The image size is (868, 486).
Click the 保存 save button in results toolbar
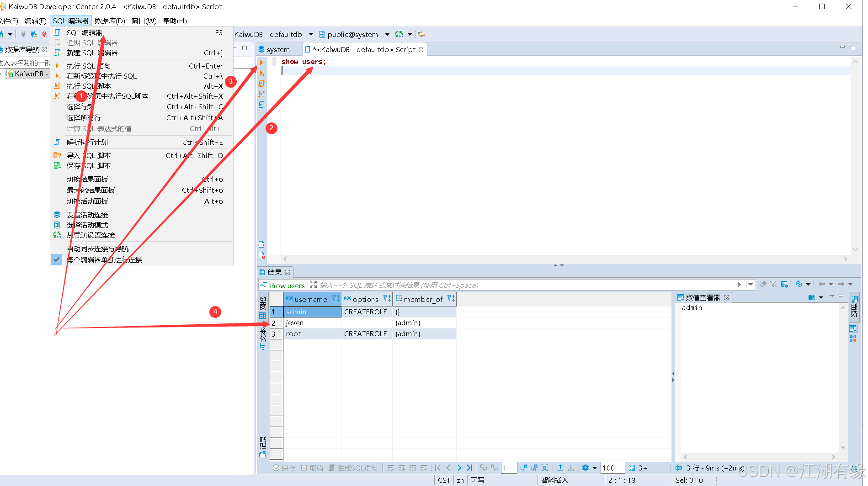click(x=284, y=468)
